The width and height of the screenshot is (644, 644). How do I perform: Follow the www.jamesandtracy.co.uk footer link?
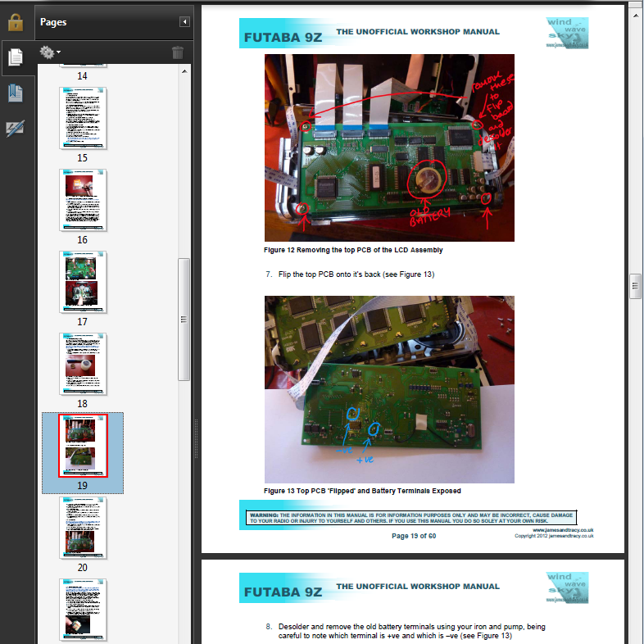(x=562, y=530)
